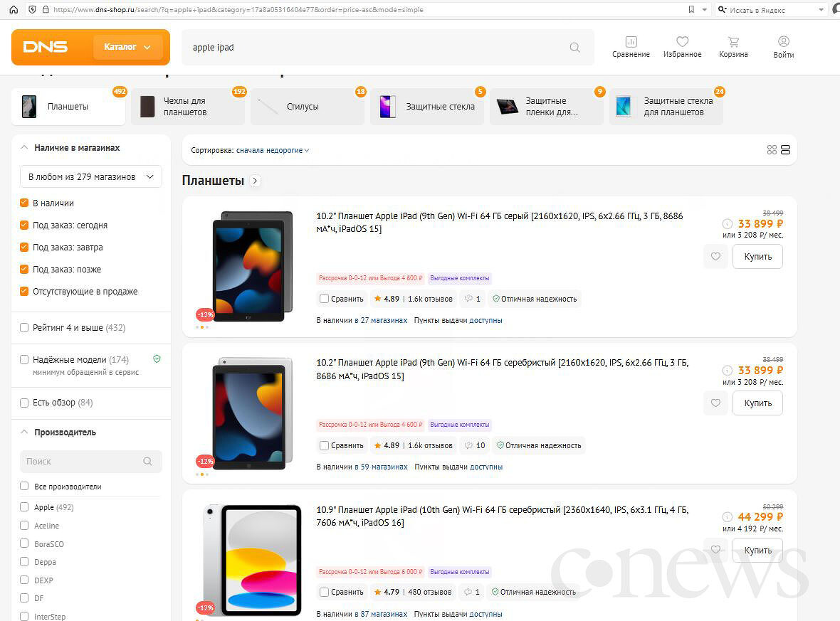Open the browser bookmark dropdown arrow
Screen dimensions: 840x621
[x=705, y=10]
